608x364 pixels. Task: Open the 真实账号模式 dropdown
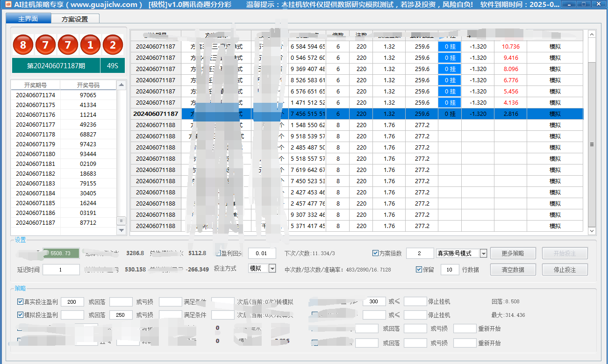point(483,253)
